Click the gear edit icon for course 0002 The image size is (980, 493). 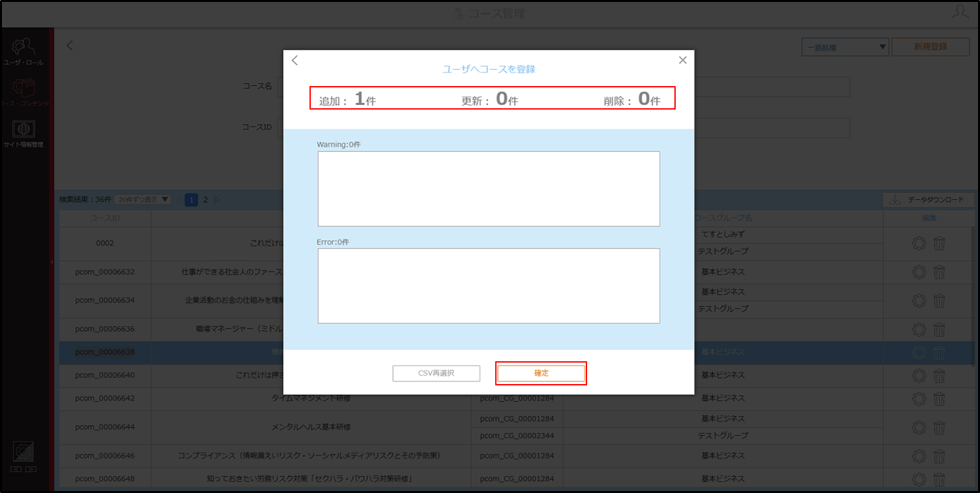[919, 244]
